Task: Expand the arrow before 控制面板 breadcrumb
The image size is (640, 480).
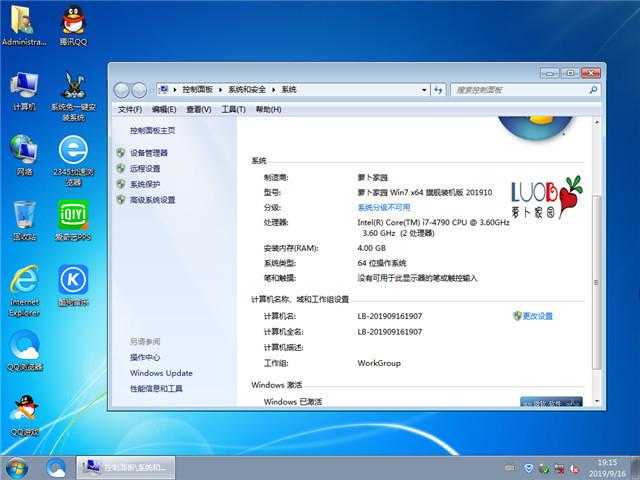Action: coord(175,90)
